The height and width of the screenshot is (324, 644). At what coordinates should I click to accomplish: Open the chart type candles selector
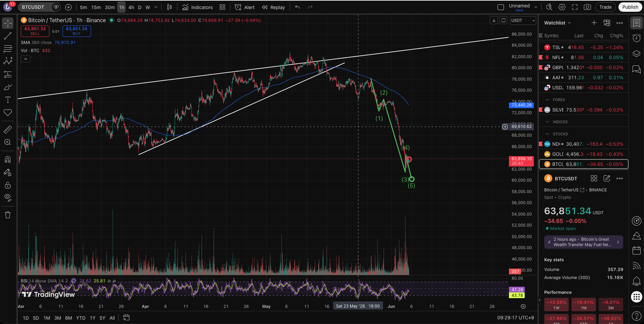pyautogui.click(x=170, y=7)
